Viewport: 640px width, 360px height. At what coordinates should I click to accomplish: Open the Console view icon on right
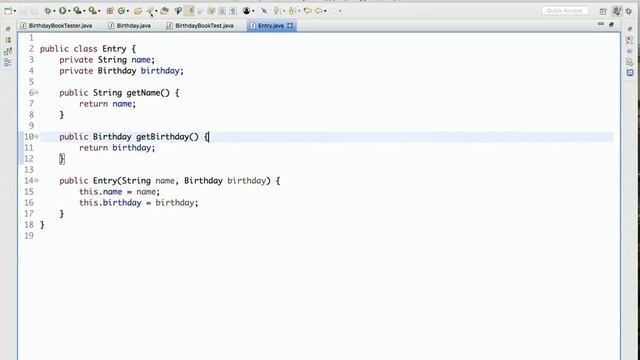pos(630,73)
